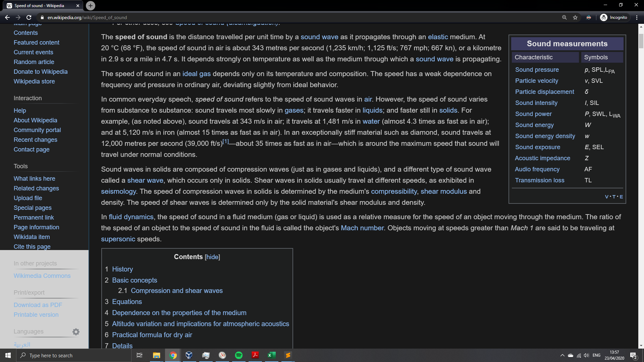Select the Speed of sound Wikipedia tab

[x=40, y=5]
